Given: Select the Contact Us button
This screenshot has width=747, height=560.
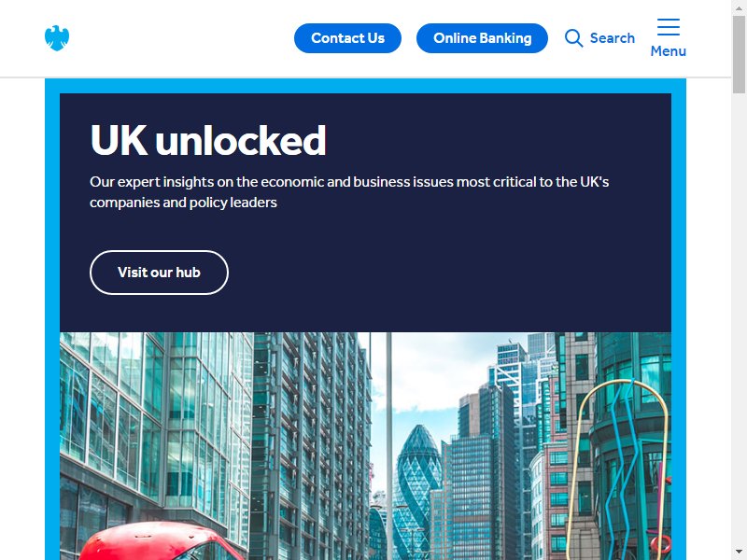Looking at the screenshot, I should (347, 38).
